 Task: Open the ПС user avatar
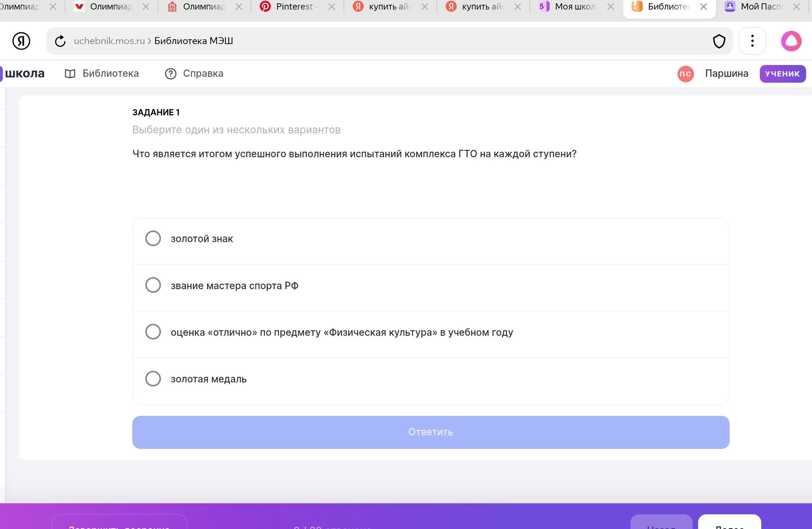tap(686, 74)
